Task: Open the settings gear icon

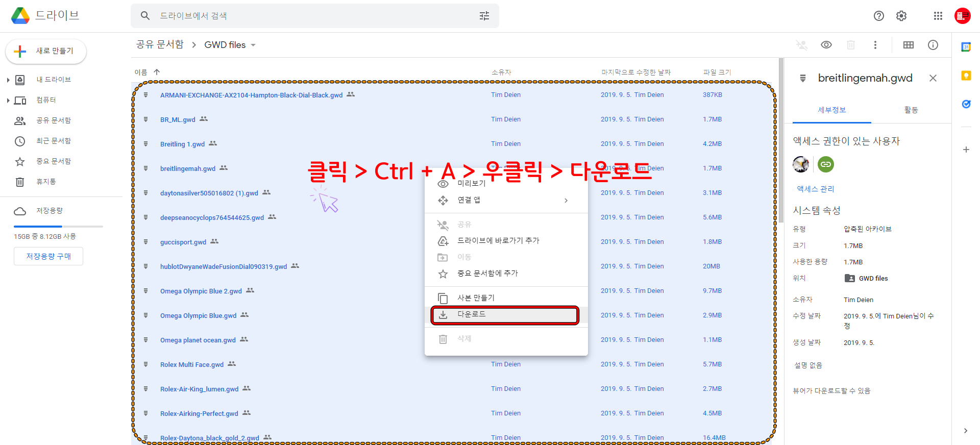Action: [x=901, y=16]
